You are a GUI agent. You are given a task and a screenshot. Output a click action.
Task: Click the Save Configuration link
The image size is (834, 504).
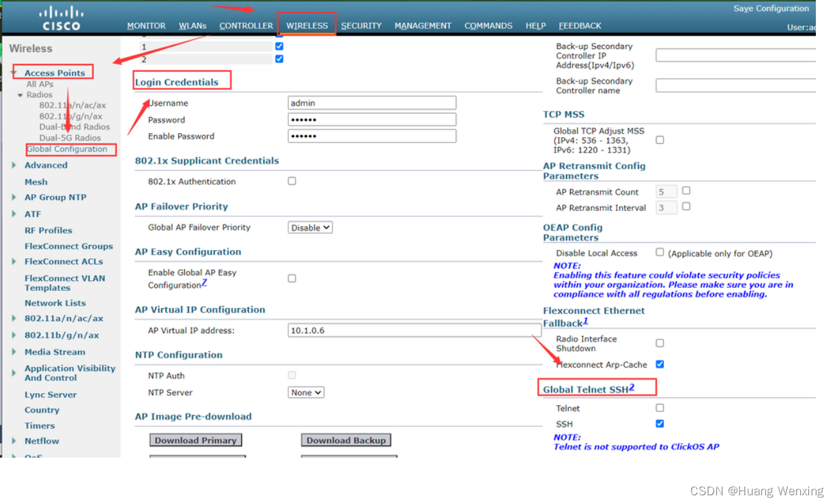(771, 9)
